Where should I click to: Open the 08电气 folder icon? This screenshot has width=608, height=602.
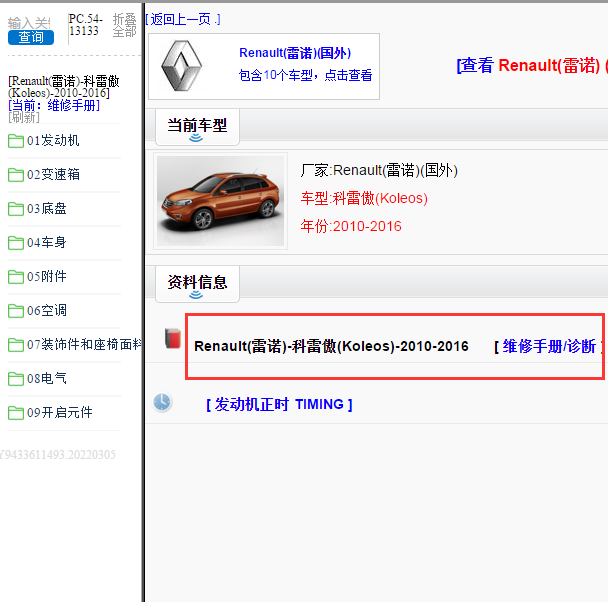click(16, 379)
